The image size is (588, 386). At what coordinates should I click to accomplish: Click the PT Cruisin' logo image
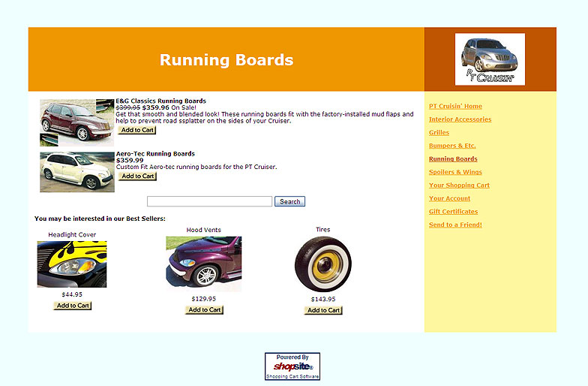click(x=490, y=59)
